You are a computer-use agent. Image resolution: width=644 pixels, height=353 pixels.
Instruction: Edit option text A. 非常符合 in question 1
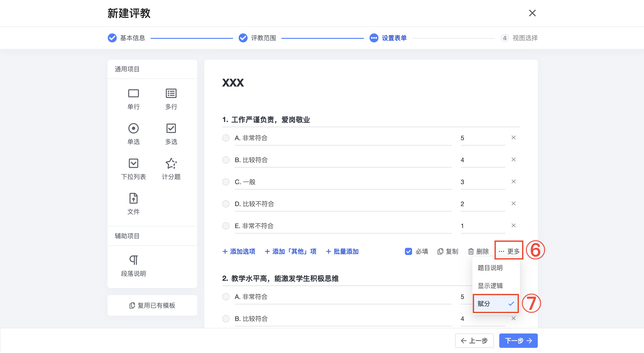click(x=343, y=138)
